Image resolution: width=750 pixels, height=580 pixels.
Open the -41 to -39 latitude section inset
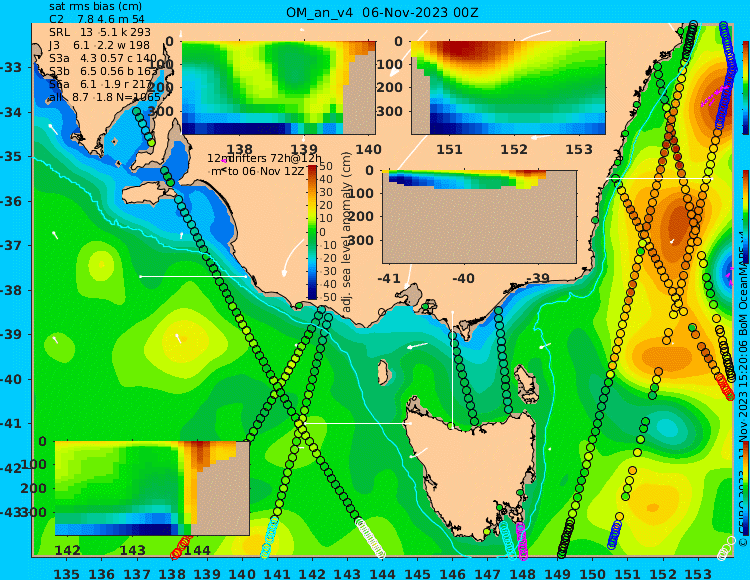tap(479, 217)
